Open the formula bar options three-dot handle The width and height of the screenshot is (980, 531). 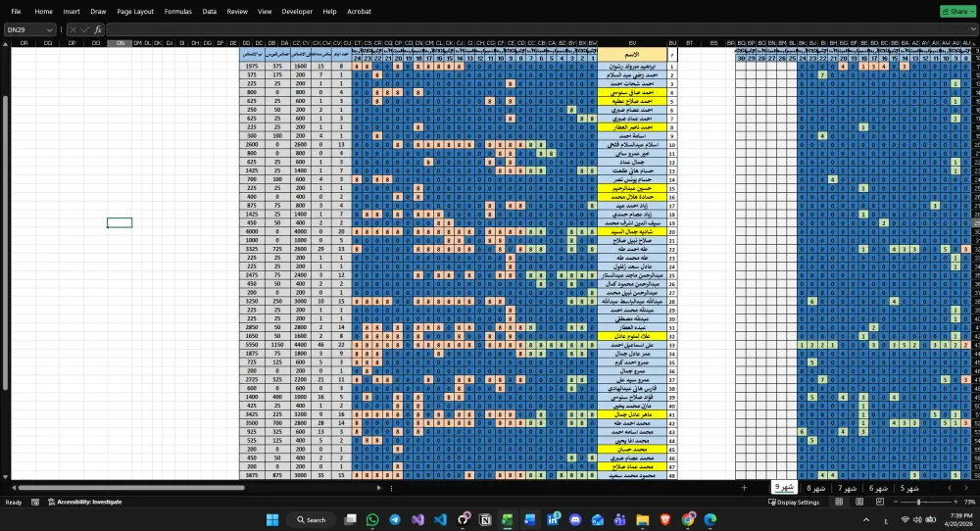tap(61, 29)
